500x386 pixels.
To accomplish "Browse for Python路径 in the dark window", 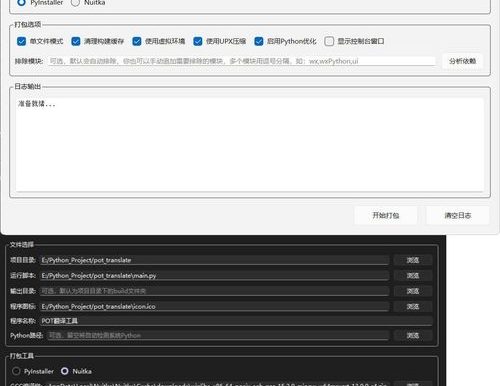I will coord(413,335).
